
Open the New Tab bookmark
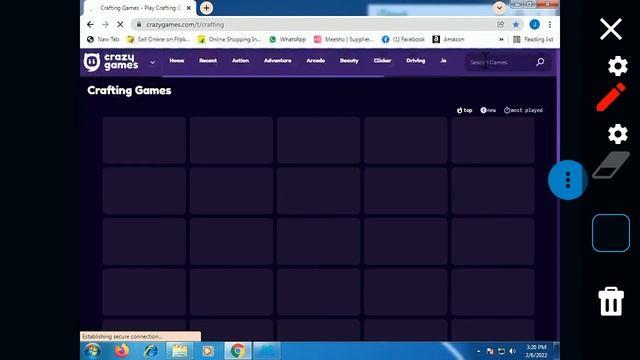point(103,39)
